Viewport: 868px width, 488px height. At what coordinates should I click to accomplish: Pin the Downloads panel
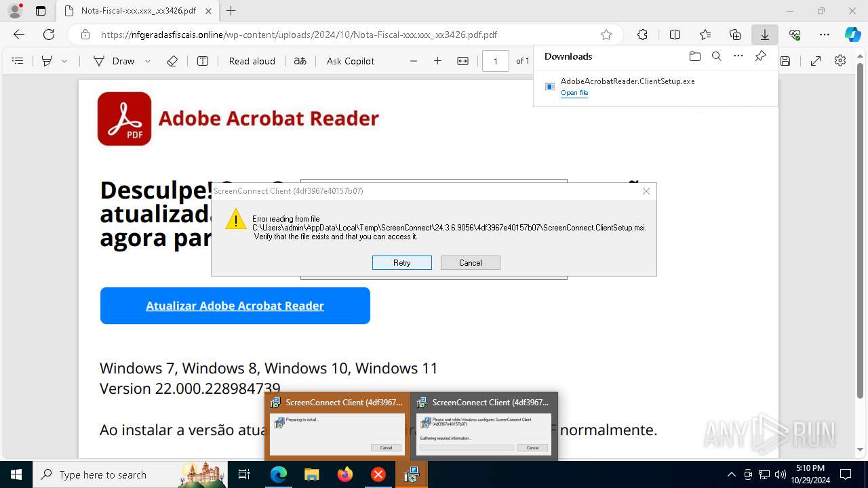pyautogui.click(x=761, y=56)
